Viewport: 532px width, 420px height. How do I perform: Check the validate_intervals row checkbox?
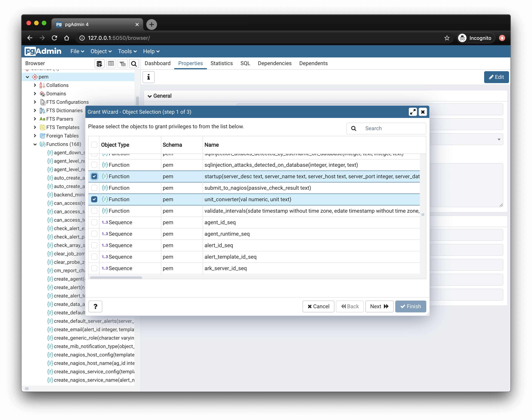pyautogui.click(x=94, y=211)
